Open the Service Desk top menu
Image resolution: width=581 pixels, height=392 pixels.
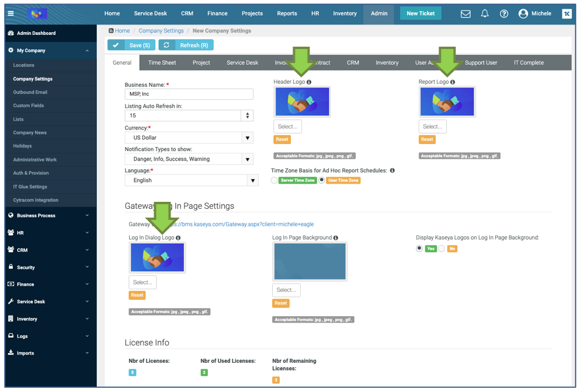(150, 13)
